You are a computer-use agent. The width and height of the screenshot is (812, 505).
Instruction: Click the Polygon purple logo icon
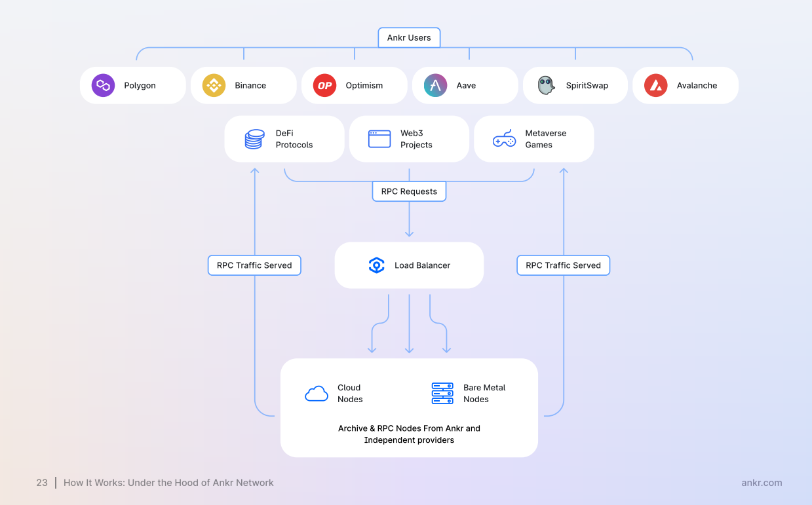(x=103, y=85)
